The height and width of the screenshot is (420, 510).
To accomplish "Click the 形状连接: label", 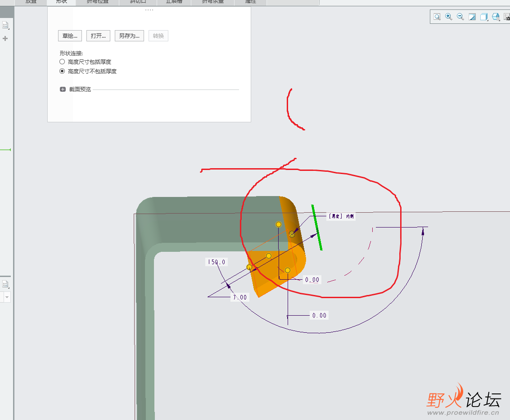I will tap(71, 53).
